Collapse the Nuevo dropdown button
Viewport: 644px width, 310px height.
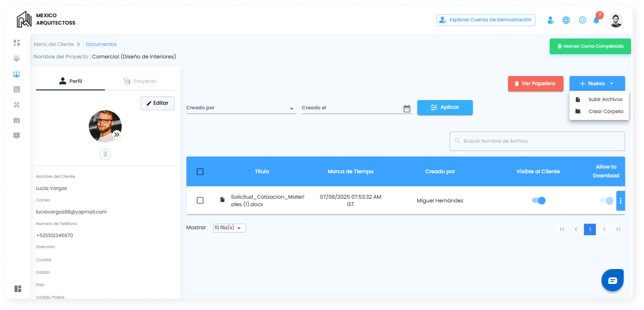click(597, 84)
